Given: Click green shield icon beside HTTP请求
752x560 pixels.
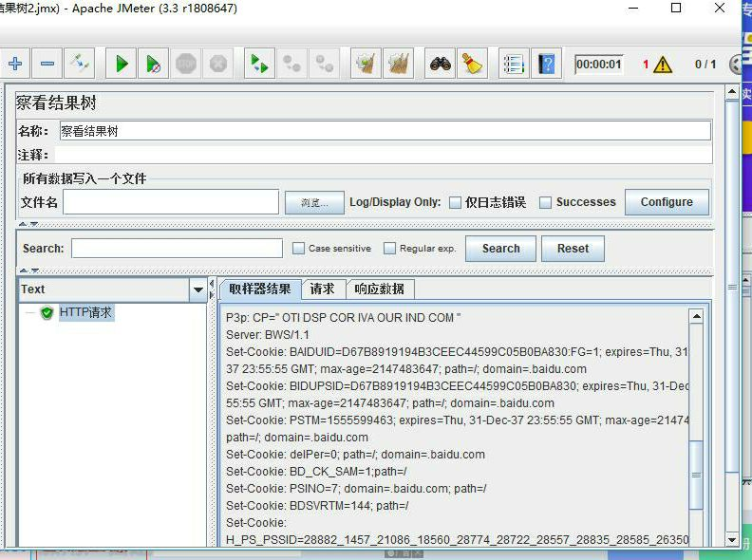Looking at the screenshot, I should 47,313.
